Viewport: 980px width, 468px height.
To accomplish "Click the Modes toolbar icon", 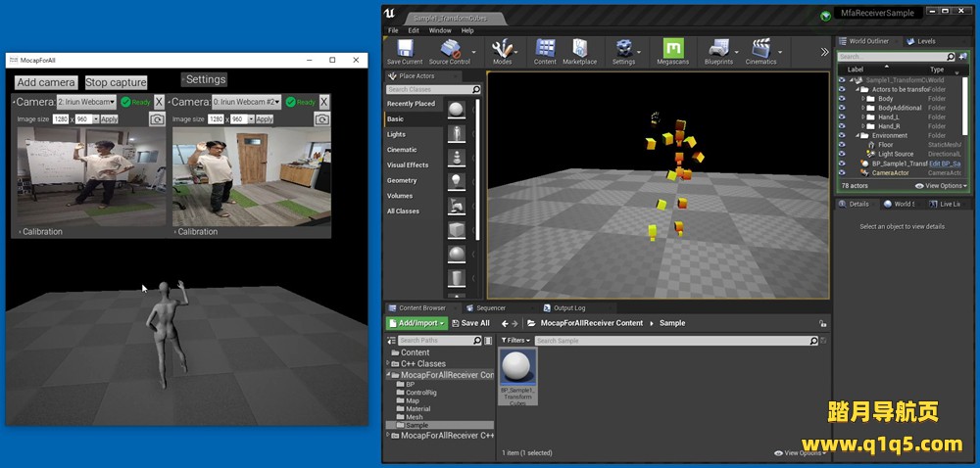I will tap(502, 50).
